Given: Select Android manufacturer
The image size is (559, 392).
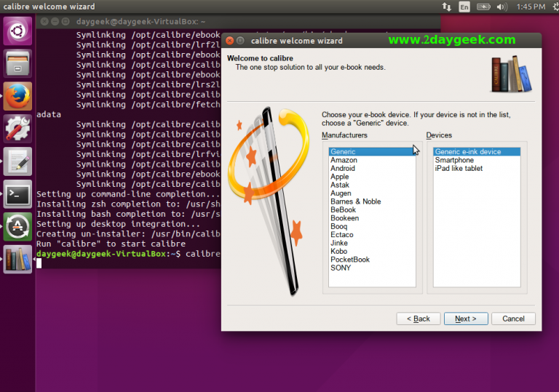Looking at the screenshot, I should coord(372,168).
